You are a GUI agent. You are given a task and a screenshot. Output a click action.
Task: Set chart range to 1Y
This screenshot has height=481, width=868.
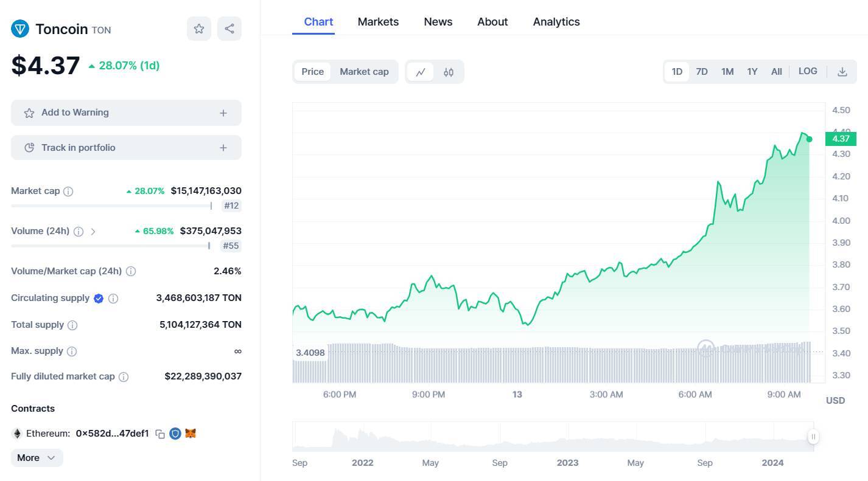(752, 72)
